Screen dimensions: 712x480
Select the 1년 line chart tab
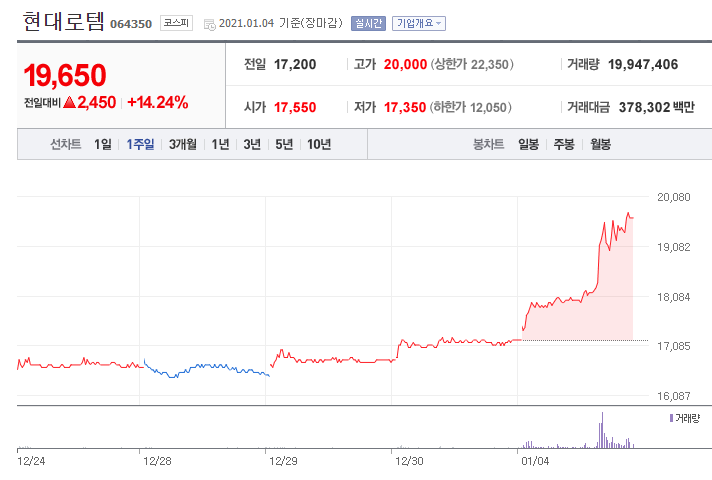pos(220,144)
